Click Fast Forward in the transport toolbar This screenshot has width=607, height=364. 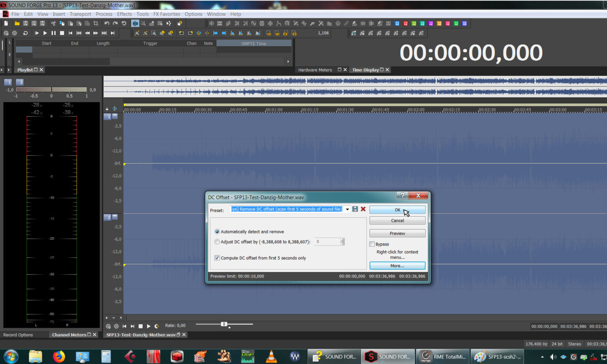coord(96,33)
